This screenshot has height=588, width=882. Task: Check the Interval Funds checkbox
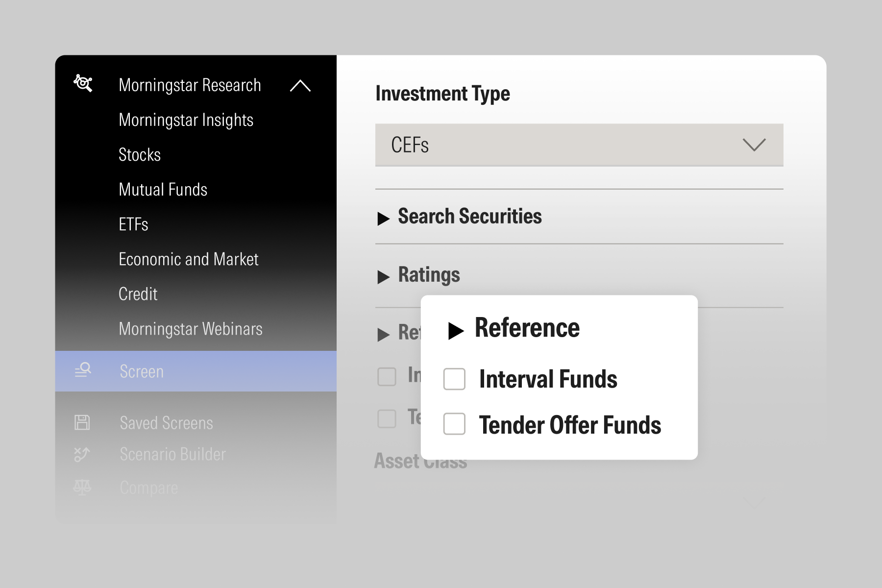pos(454,379)
